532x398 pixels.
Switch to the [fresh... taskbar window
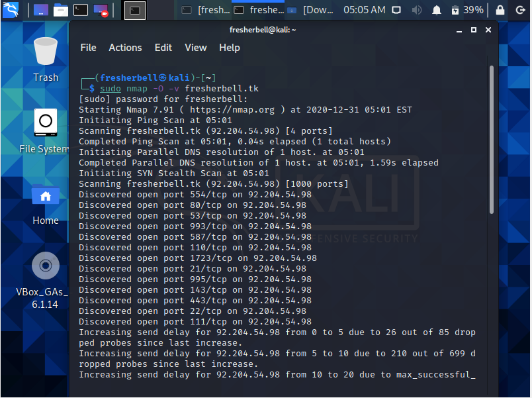tap(206, 10)
